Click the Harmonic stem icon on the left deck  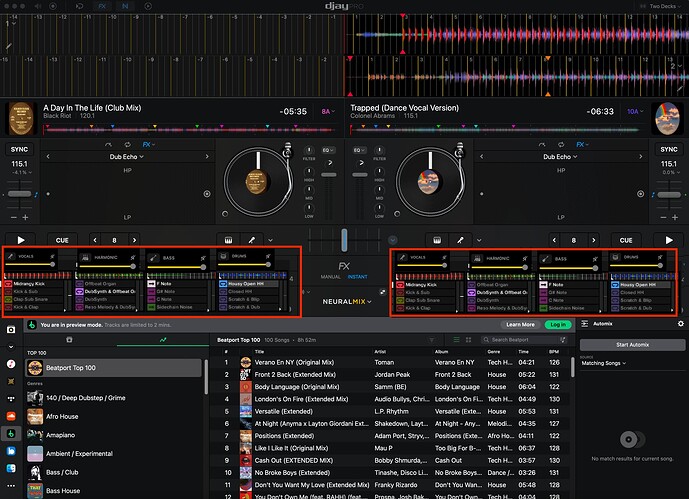click(85, 257)
